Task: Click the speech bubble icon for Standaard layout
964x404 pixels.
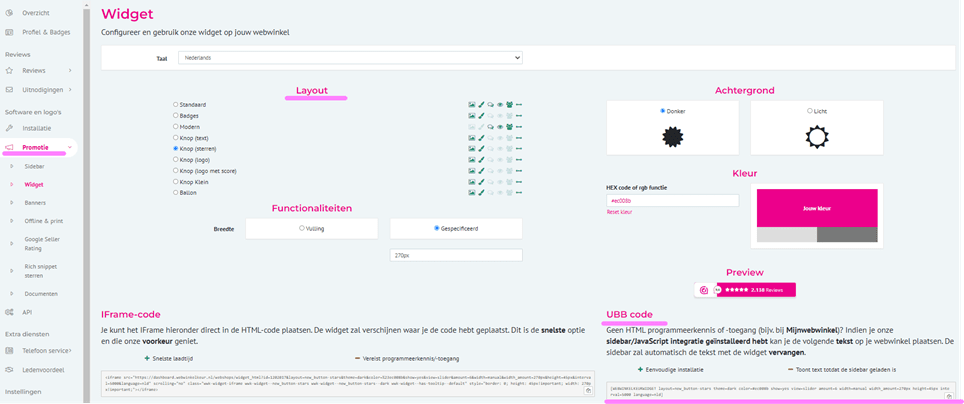Action: tap(491, 105)
